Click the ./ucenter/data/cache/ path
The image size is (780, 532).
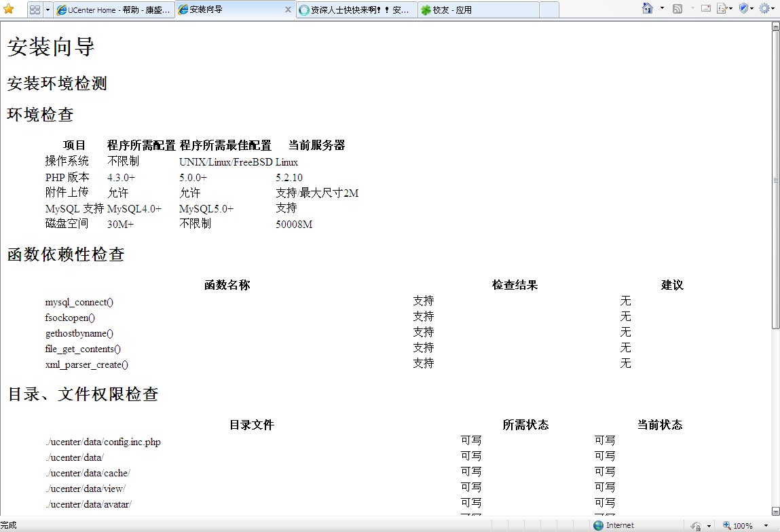88,474
